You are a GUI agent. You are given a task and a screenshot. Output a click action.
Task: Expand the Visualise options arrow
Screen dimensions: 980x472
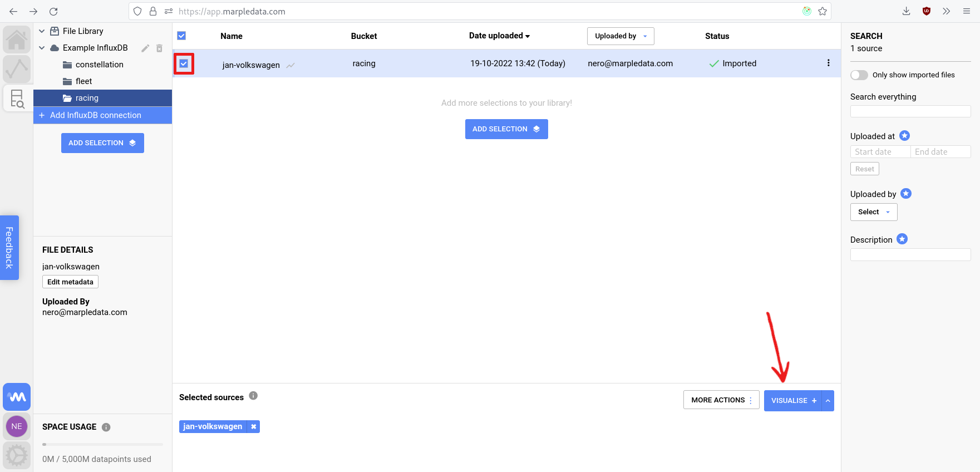coord(828,401)
